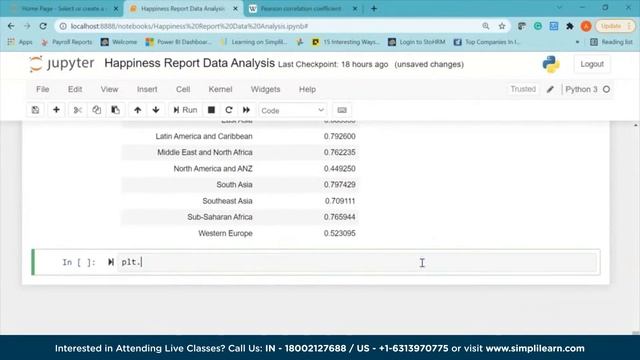Open the File menu

coord(42,89)
